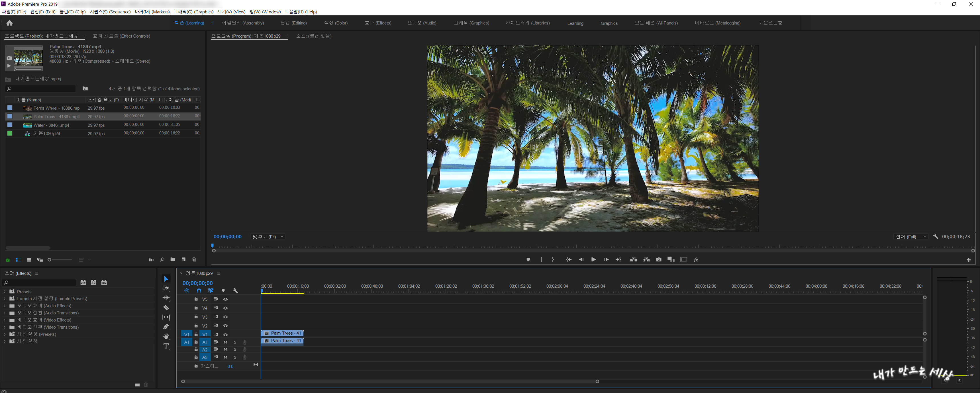The height and width of the screenshot is (393, 980).
Task: Open the Fit zoom level dropdown
Action: [x=268, y=237]
